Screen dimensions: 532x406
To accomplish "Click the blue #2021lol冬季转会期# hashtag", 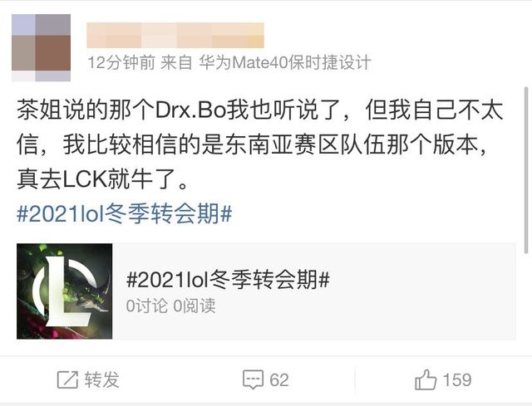I will (124, 214).
